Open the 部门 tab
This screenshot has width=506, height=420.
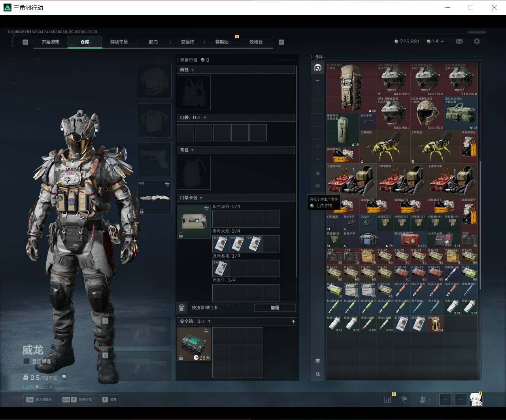click(153, 42)
